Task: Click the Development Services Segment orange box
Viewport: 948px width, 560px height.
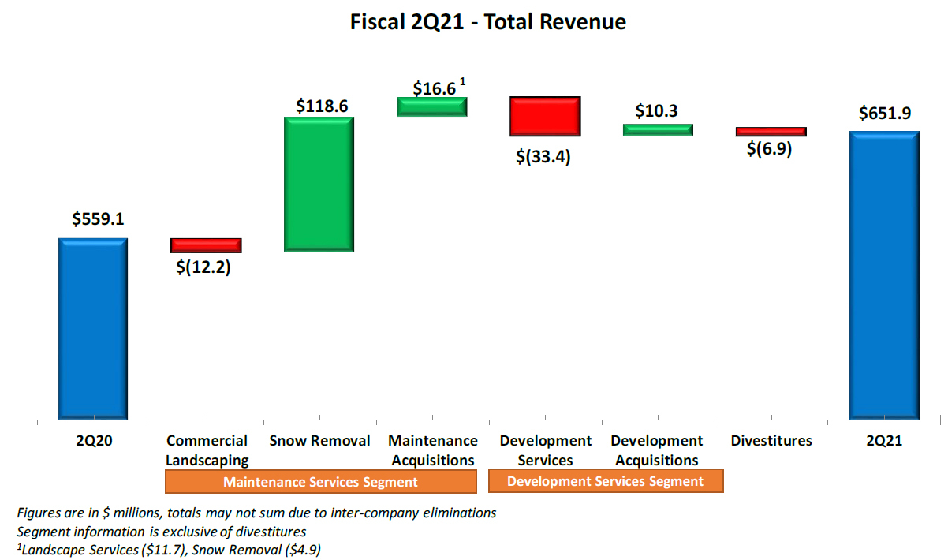Action: click(x=606, y=481)
